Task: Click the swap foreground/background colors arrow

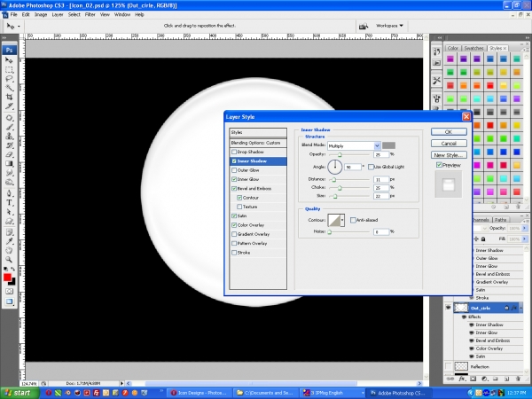Action: [x=13, y=269]
